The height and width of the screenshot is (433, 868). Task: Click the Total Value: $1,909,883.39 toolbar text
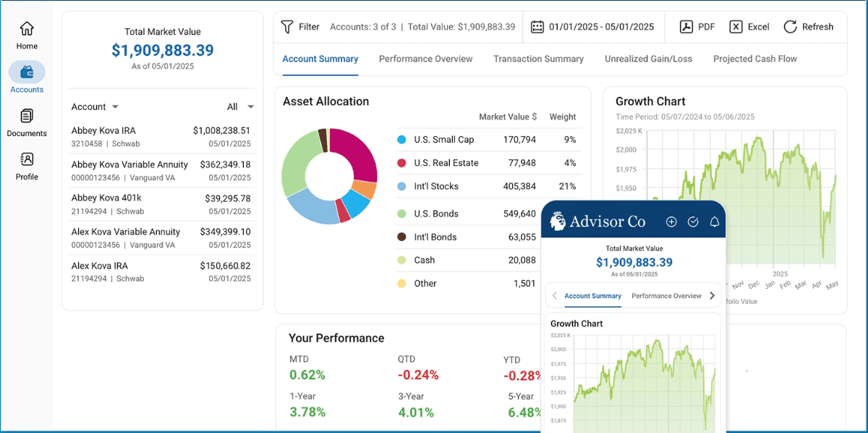[461, 27]
